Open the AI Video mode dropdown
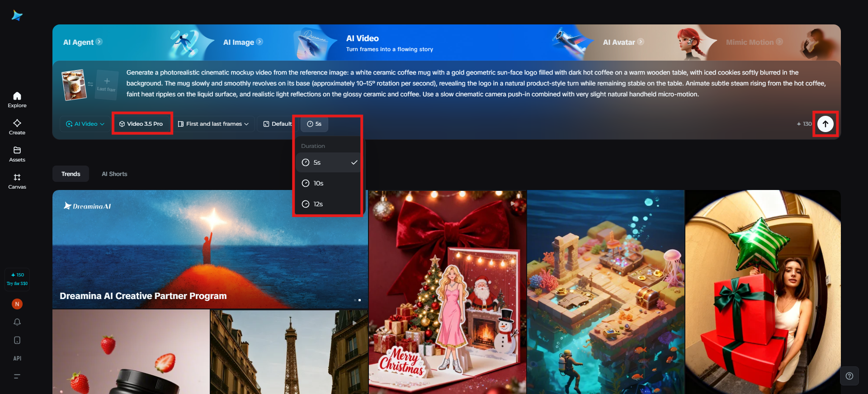Image resolution: width=868 pixels, height=394 pixels. point(85,124)
